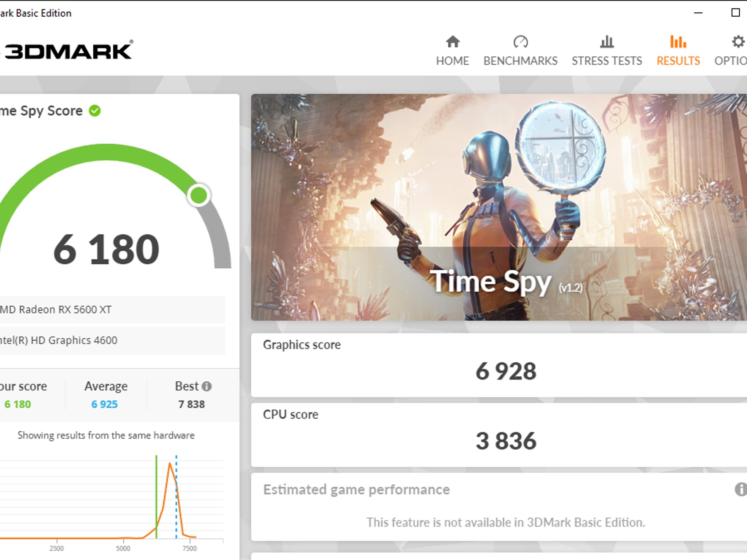Click the orange Results bars icon
This screenshot has height=560, width=747.
click(678, 42)
